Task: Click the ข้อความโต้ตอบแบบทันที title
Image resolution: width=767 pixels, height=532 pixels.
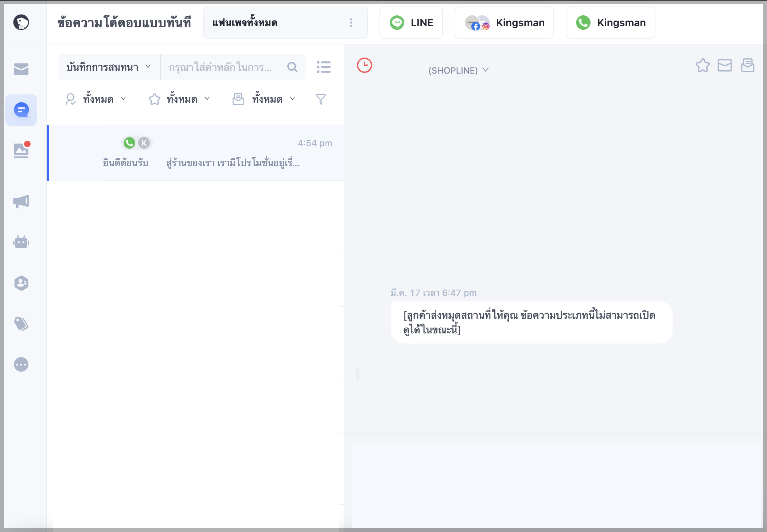Action: [124, 23]
